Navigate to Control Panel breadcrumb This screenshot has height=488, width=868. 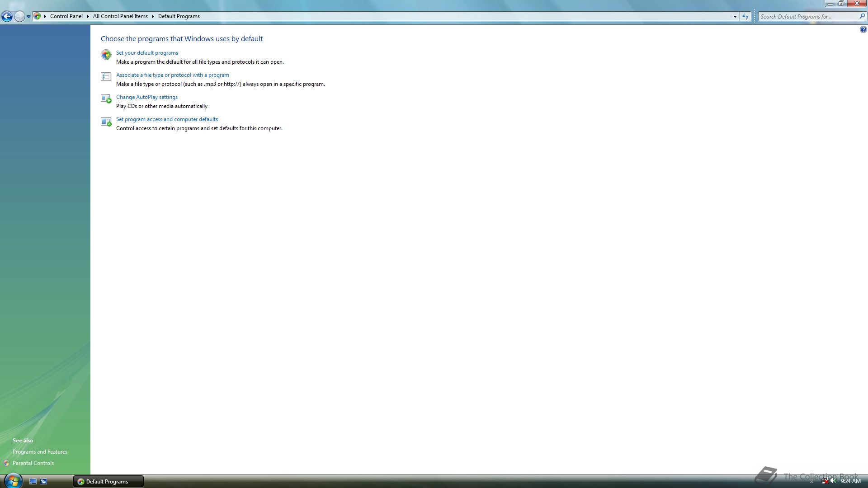point(66,16)
